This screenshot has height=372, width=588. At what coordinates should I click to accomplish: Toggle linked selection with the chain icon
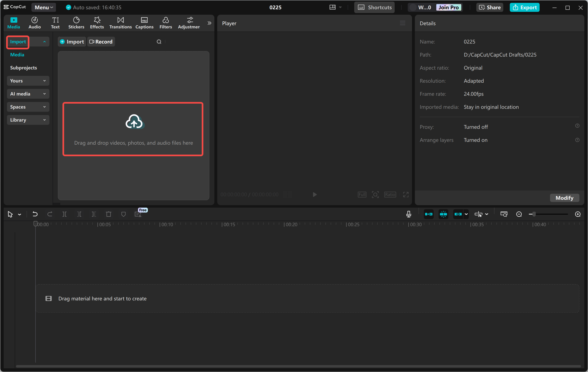[x=459, y=214]
